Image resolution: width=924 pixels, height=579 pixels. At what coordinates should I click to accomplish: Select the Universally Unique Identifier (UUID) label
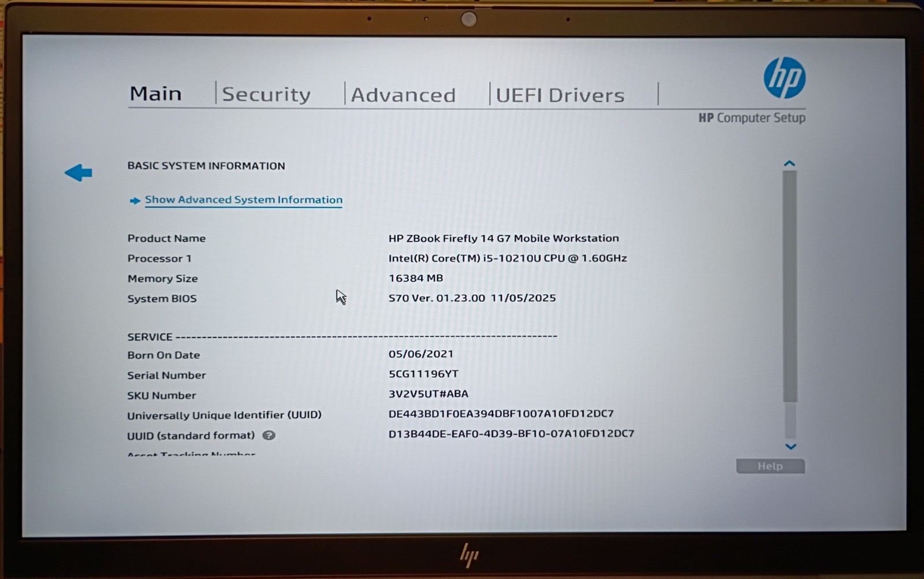coord(224,415)
